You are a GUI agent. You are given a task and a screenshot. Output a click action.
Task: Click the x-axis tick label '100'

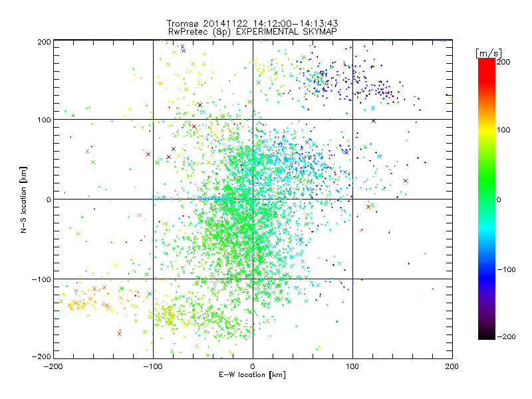click(x=352, y=366)
